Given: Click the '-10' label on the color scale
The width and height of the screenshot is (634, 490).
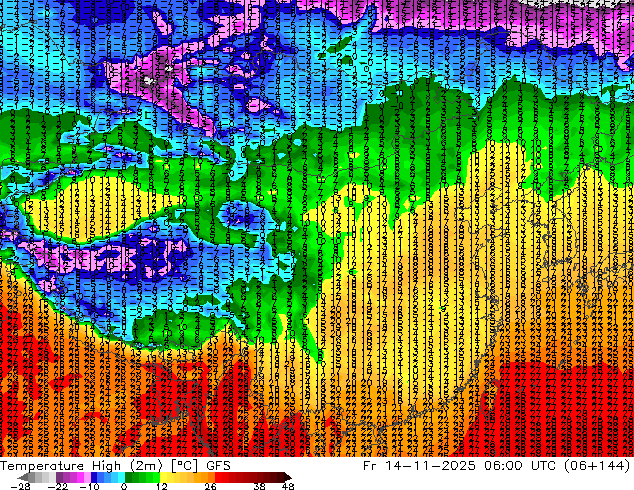Looking at the screenshot, I should tap(90, 486).
